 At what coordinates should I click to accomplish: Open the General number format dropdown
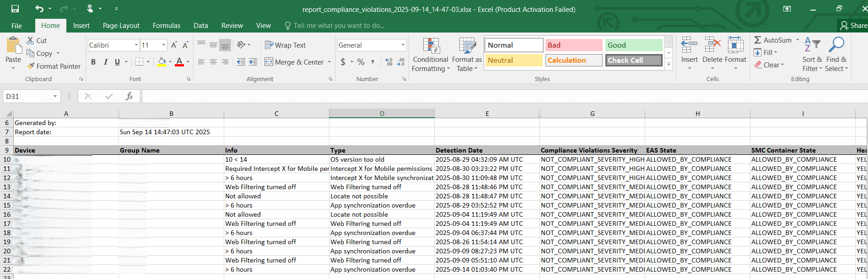click(403, 45)
